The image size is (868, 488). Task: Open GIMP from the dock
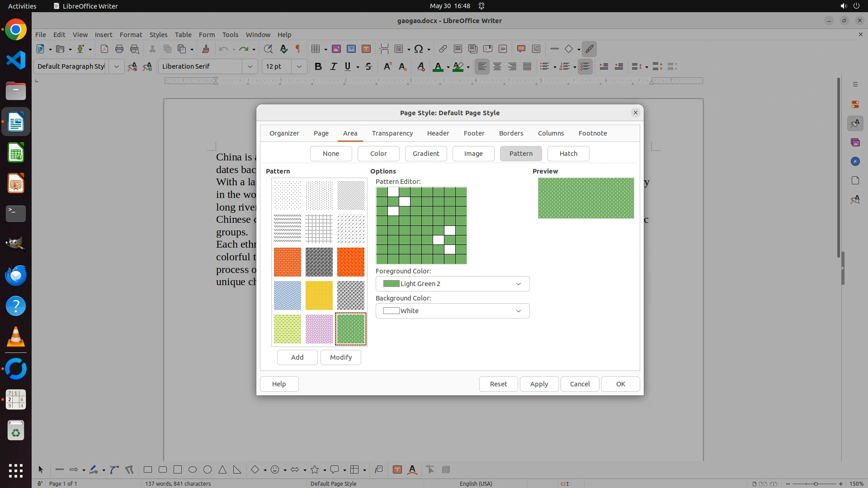pos(16,244)
